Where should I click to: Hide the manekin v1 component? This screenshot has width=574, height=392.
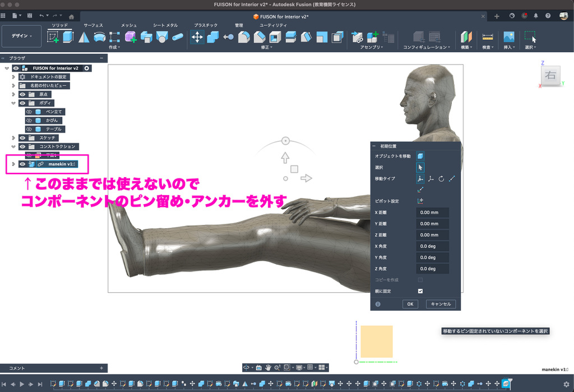[23, 164]
